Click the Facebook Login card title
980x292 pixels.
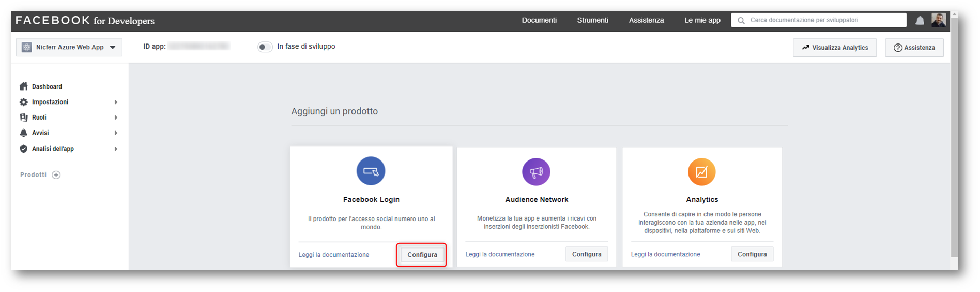point(371,200)
